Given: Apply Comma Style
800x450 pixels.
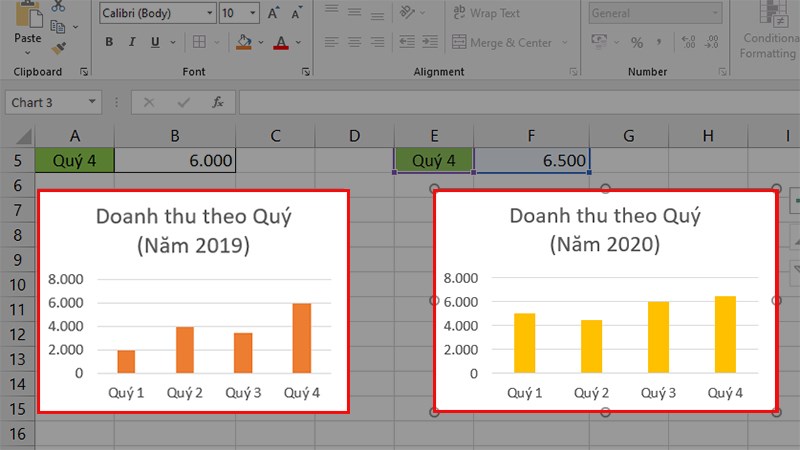Looking at the screenshot, I should tap(659, 42).
